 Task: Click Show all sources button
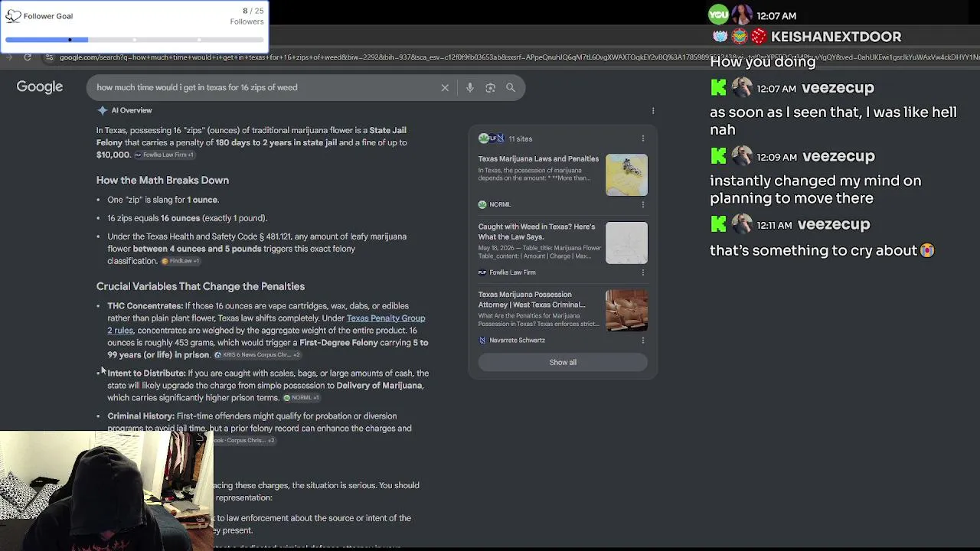563,363
